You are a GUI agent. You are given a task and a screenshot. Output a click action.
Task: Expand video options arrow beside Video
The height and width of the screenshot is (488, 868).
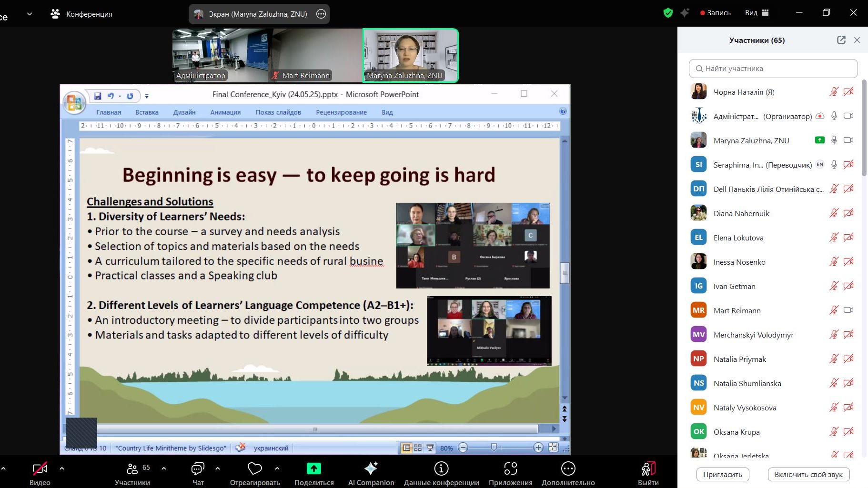(x=62, y=468)
